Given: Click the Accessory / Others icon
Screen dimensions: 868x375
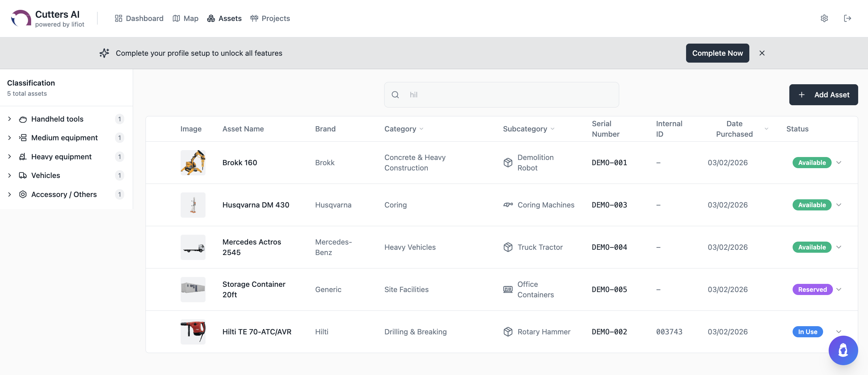Looking at the screenshot, I should tap(23, 194).
